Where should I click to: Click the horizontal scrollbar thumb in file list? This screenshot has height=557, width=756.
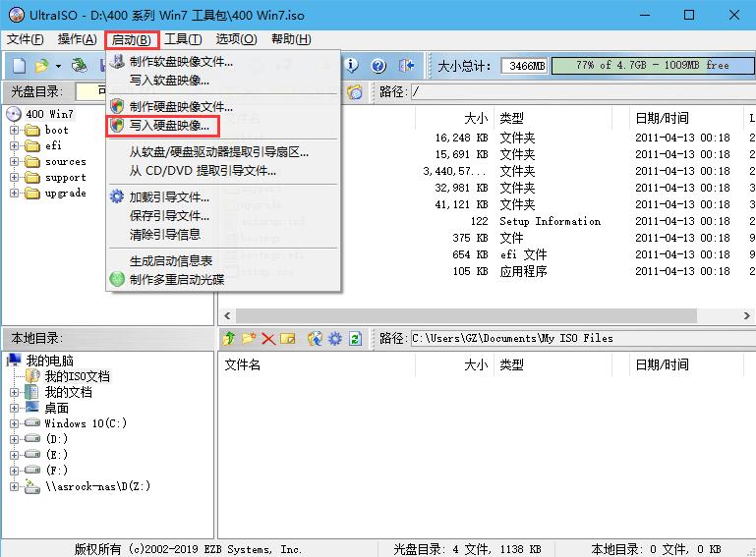click(x=466, y=316)
